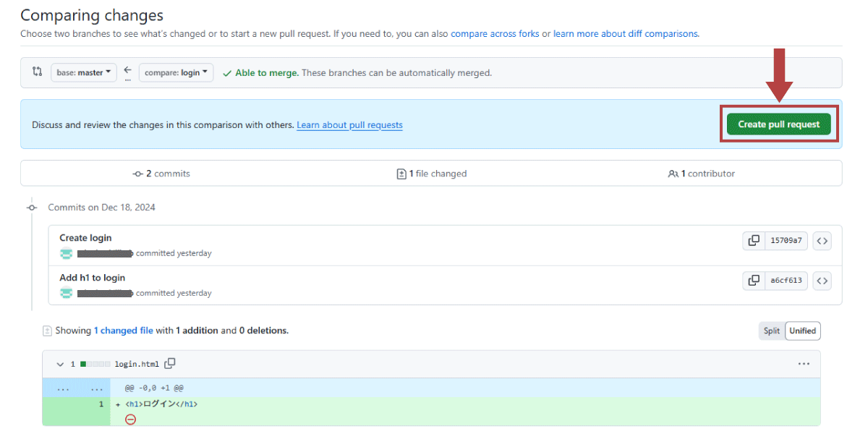Browse repository at commit 15709a7
This screenshot has height=434, width=868.
click(822, 241)
